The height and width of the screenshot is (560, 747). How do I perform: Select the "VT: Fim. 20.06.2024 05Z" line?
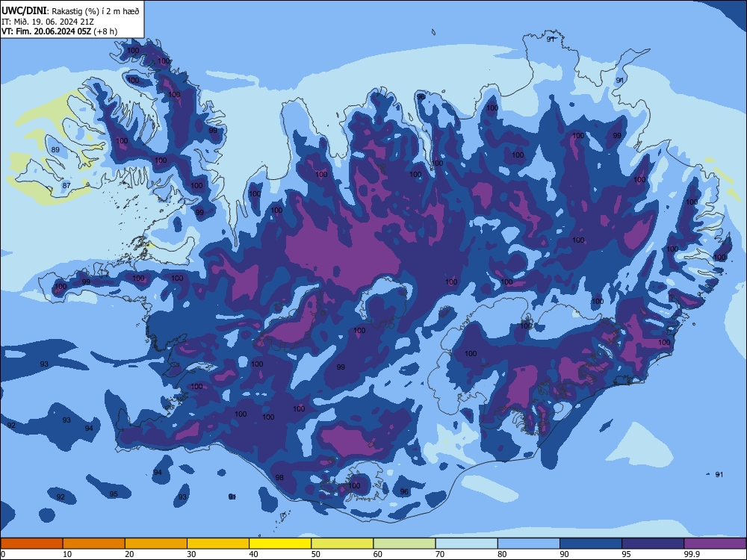pyautogui.click(x=46, y=31)
